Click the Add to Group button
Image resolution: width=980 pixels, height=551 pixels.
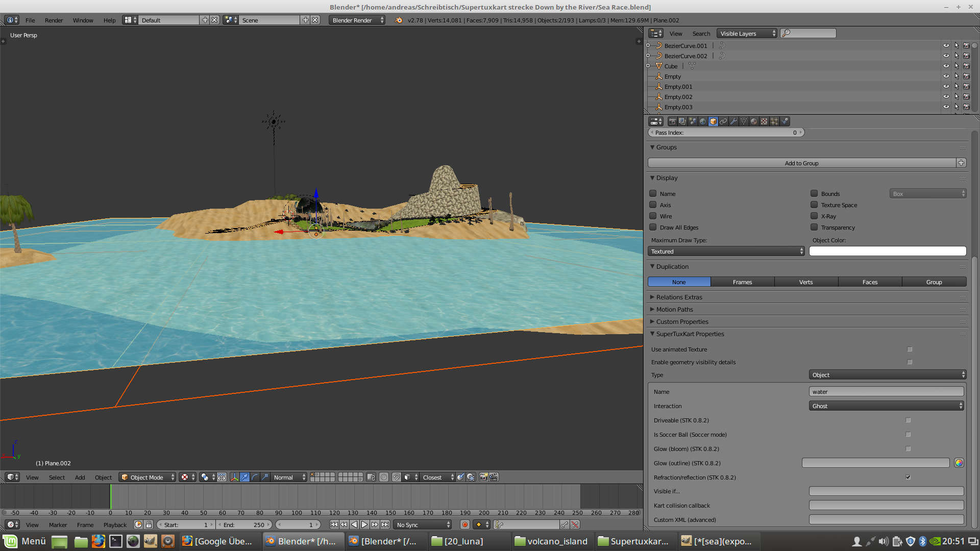tap(801, 163)
